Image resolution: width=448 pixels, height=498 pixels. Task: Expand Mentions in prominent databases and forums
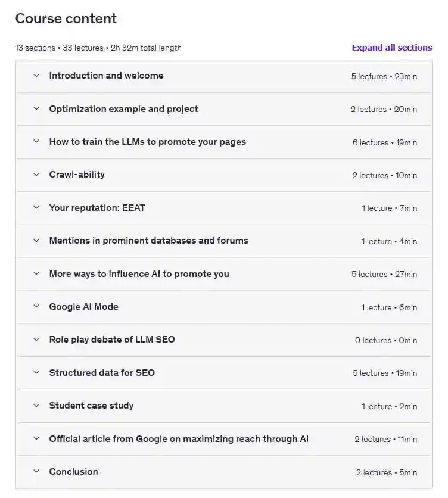click(x=148, y=241)
